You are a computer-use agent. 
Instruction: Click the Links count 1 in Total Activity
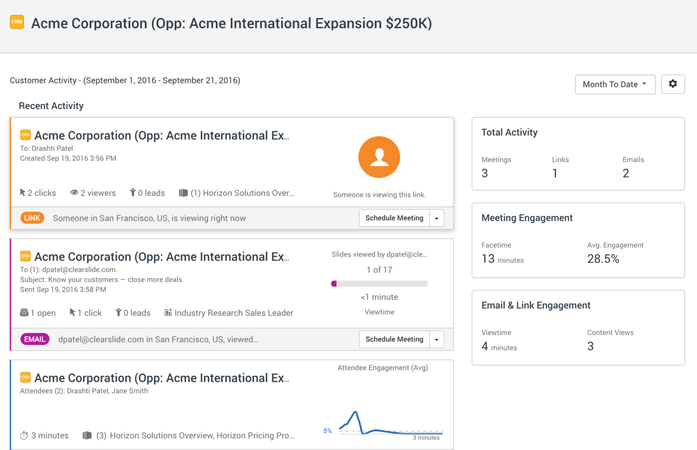pyautogui.click(x=555, y=173)
